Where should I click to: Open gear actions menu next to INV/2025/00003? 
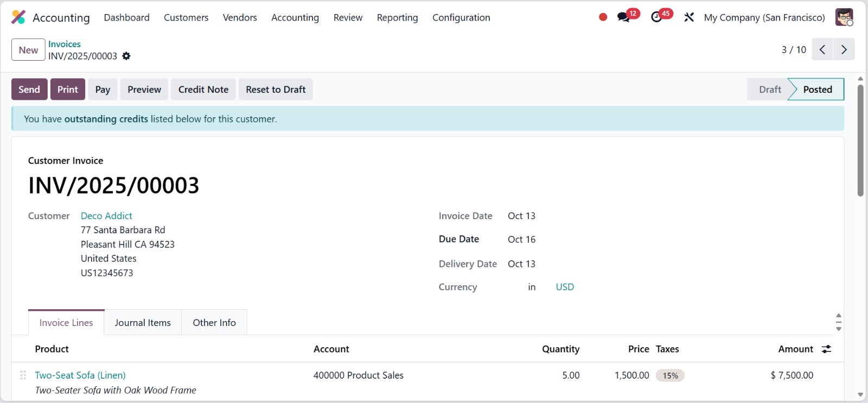point(126,56)
